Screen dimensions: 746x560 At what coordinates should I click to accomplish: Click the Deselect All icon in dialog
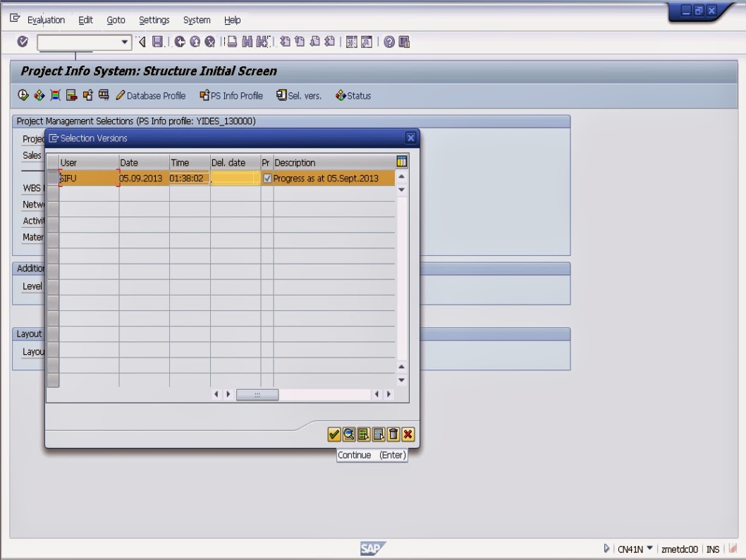click(x=378, y=434)
